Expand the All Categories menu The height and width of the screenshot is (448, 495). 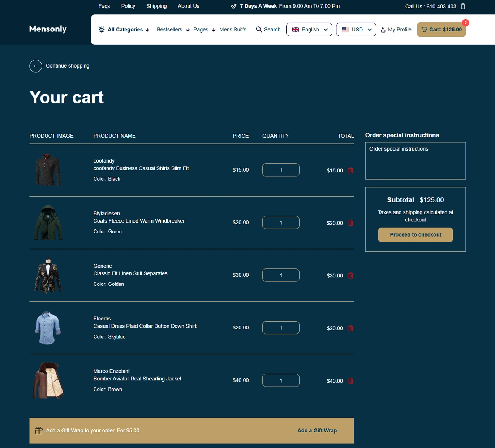tap(128, 30)
